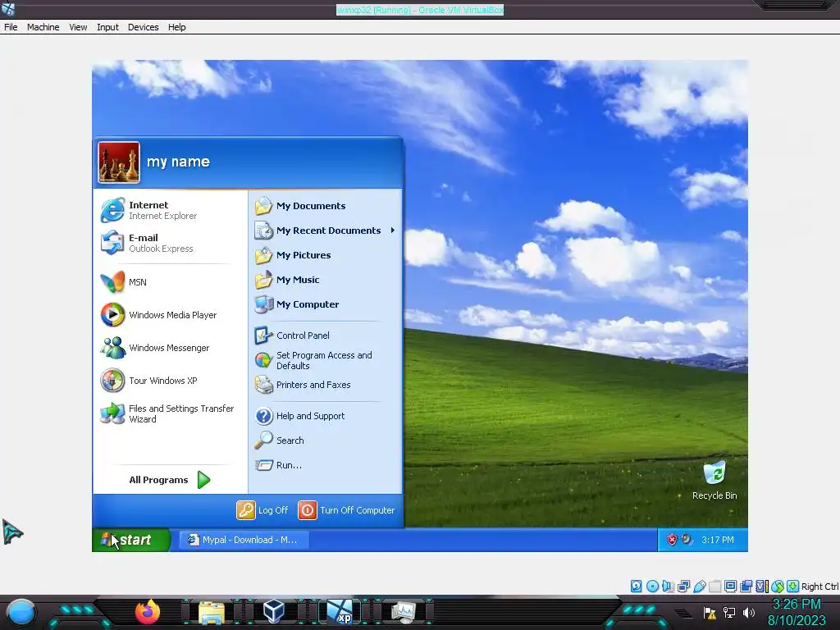Image resolution: width=840 pixels, height=630 pixels.
Task: Click VirtualBox audio status icon
Action: tap(668, 586)
